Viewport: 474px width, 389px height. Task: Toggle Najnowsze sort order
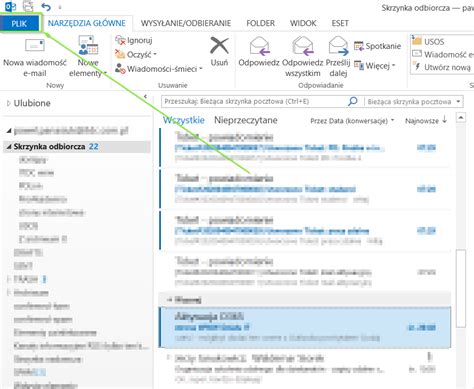tap(426, 120)
